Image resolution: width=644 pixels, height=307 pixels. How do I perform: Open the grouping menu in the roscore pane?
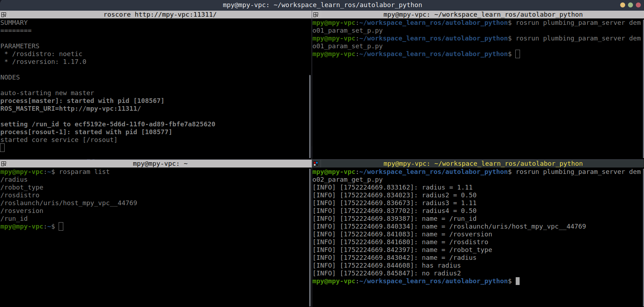[x=4, y=15]
